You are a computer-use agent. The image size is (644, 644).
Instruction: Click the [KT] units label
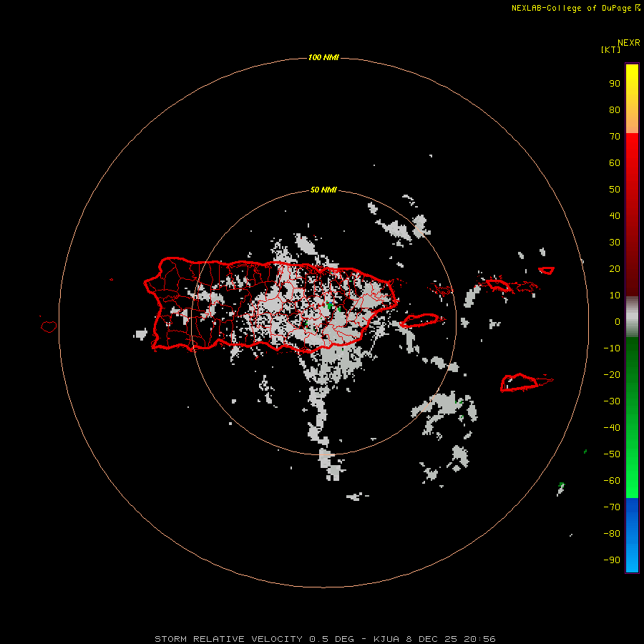[x=610, y=49]
